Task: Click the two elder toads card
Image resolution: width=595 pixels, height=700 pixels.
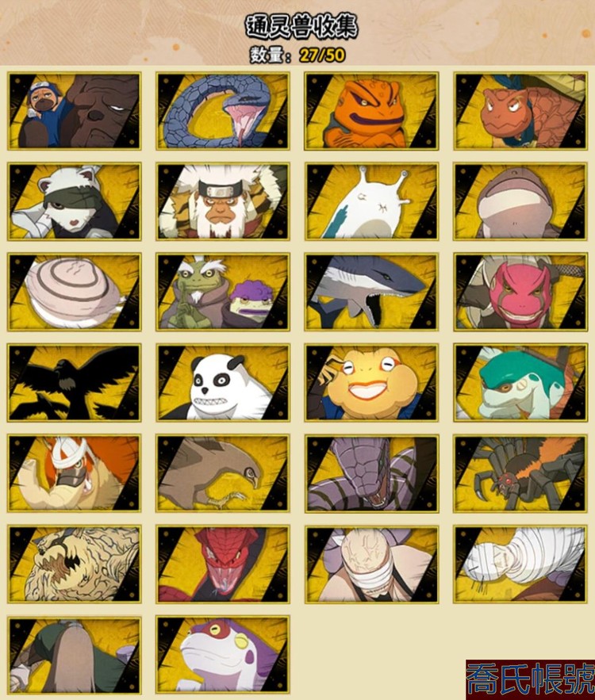Action: coord(223,292)
